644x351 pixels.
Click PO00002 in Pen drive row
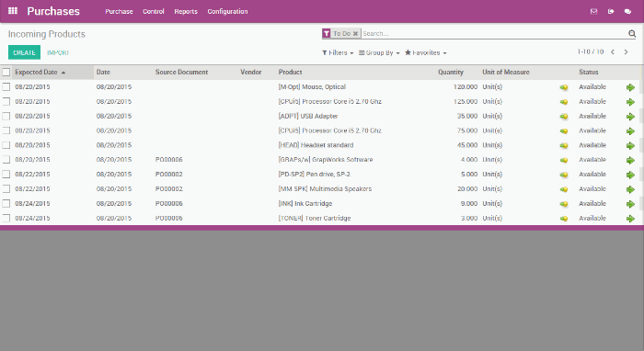click(x=168, y=175)
